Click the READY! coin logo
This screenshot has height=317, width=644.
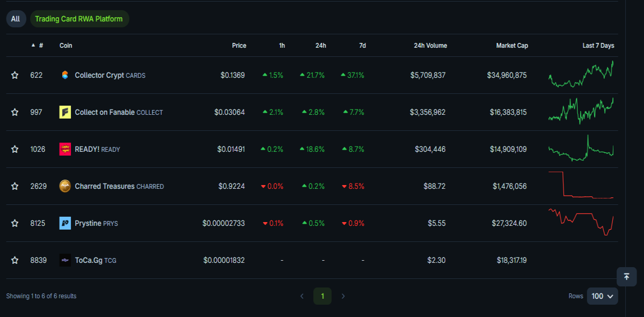point(65,149)
